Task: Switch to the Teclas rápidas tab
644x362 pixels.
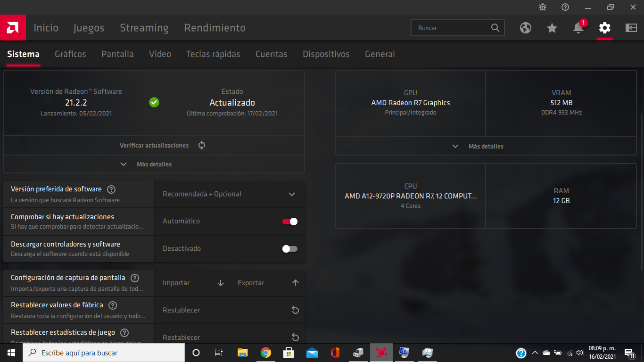Action: point(213,54)
